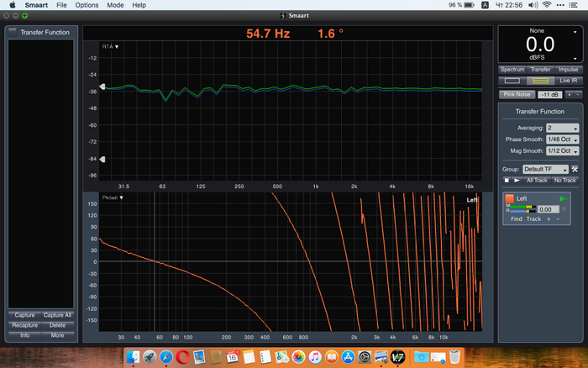Click the orange Left trace color square
The image size is (588, 368).
(509, 198)
